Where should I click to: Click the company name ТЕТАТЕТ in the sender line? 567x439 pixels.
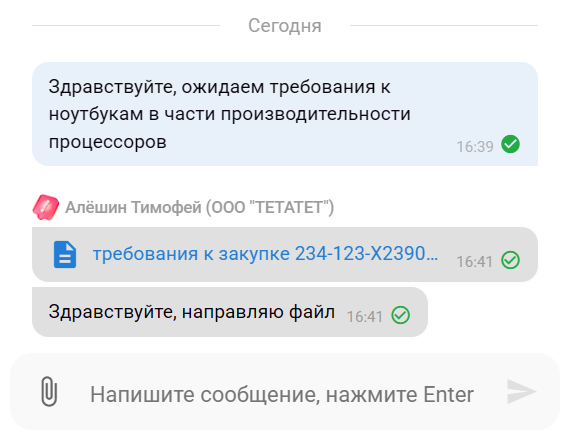289,208
